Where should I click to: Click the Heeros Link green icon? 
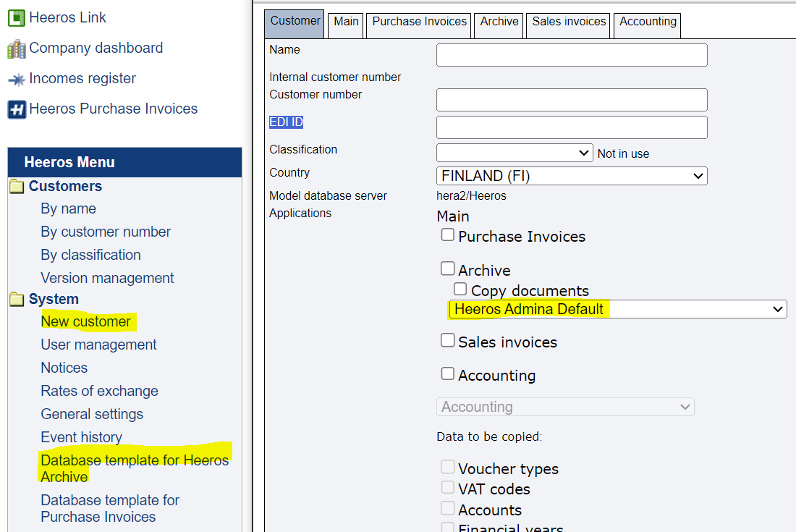[16, 18]
